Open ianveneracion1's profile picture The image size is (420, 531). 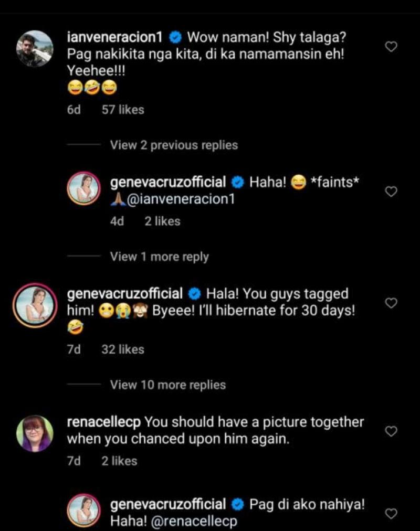coord(34,48)
